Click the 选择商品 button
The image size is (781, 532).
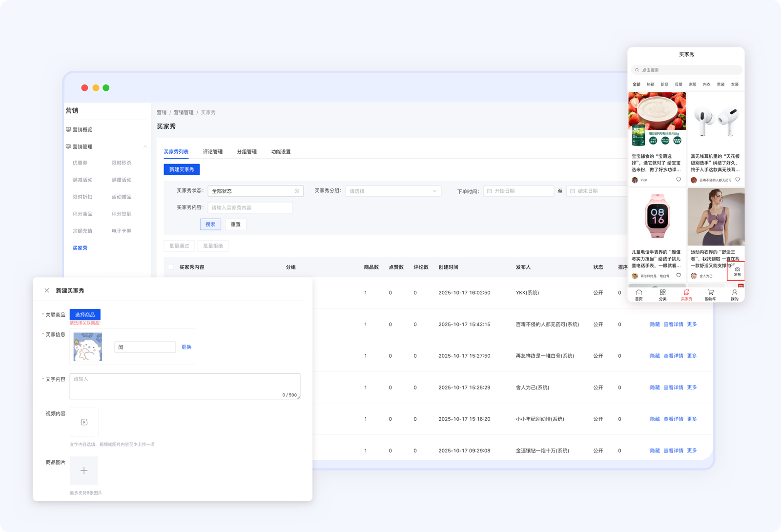pos(85,315)
